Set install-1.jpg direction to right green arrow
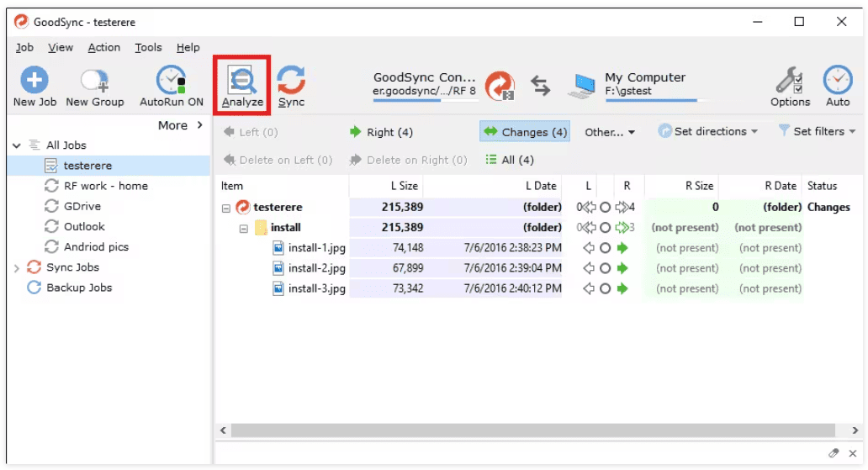The height and width of the screenshot is (470, 868). (x=622, y=248)
